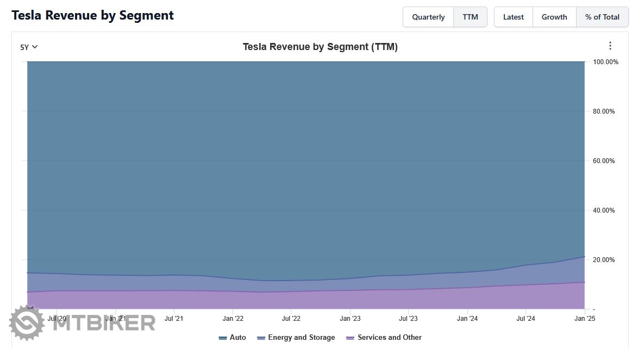Image resolution: width=644 pixels, height=348 pixels.
Task: Click the page heading Tesla Revenue by Segment
Action: 92,15
